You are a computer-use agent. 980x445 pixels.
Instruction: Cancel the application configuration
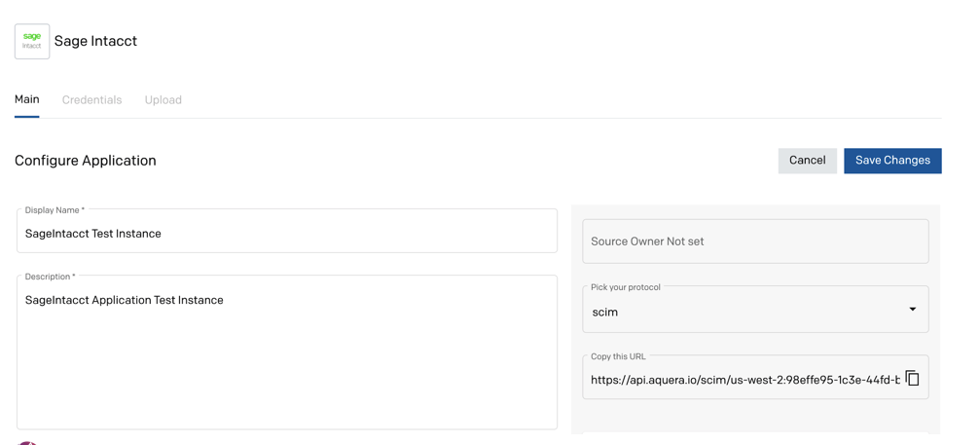click(x=807, y=161)
